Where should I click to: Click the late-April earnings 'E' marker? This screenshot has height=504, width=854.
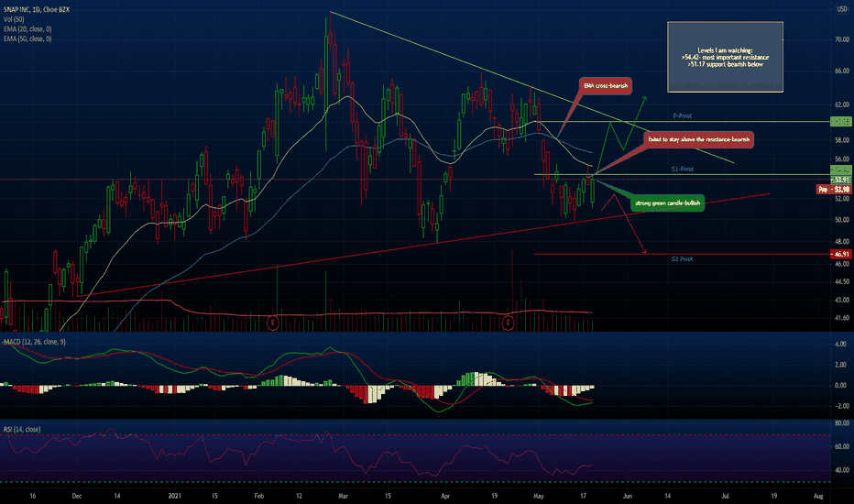[x=508, y=323]
